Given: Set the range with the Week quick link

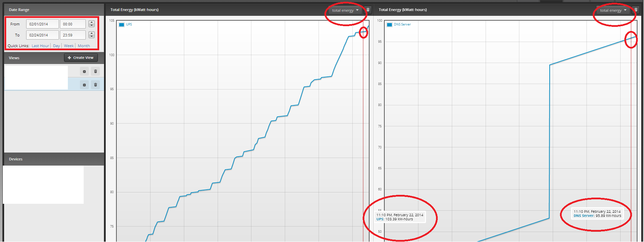Looking at the screenshot, I should pyautogui.click(x=69, y=46).
